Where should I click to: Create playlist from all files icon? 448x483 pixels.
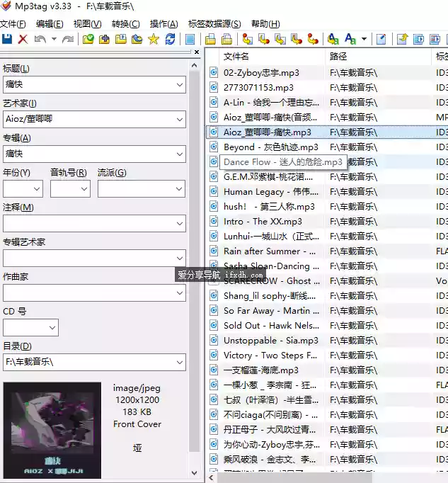click(210, 39)
